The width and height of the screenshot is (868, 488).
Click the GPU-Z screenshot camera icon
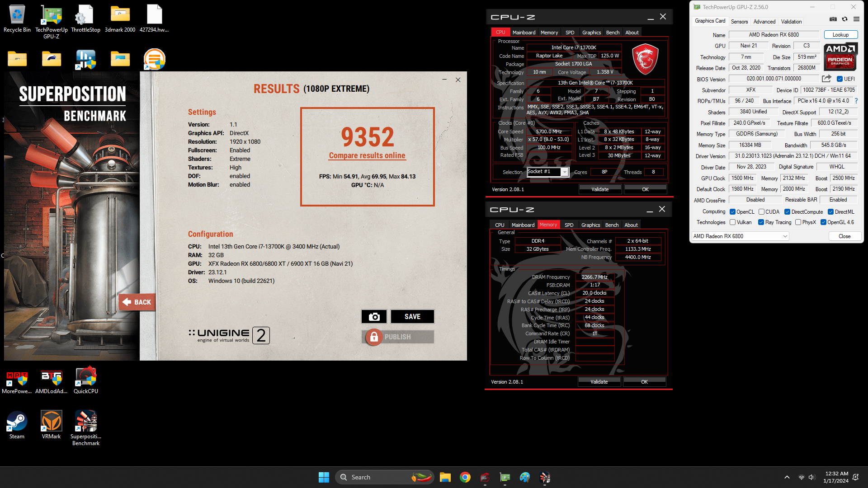click(x=833, y=19)
